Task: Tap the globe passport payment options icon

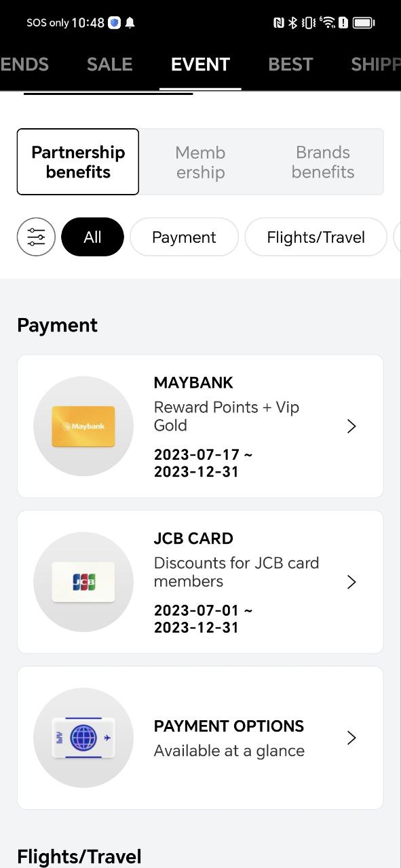Action: [x=83, y=738]
